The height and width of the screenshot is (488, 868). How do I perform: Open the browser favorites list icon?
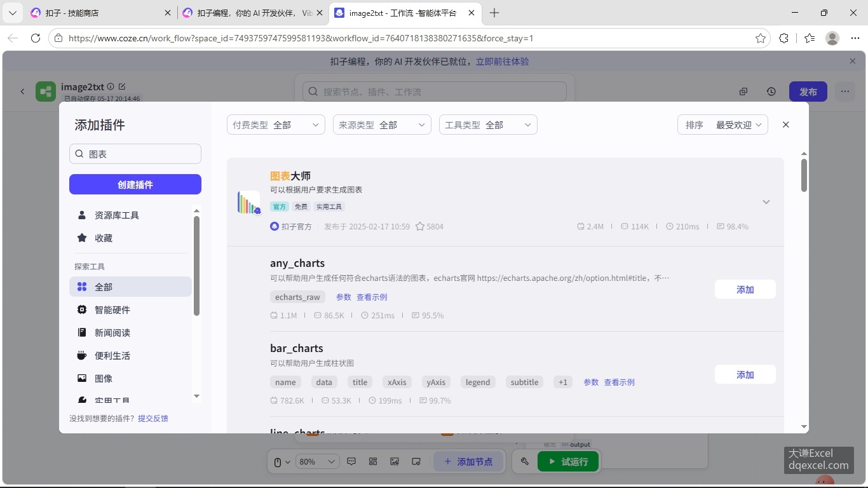click(809, 38)
